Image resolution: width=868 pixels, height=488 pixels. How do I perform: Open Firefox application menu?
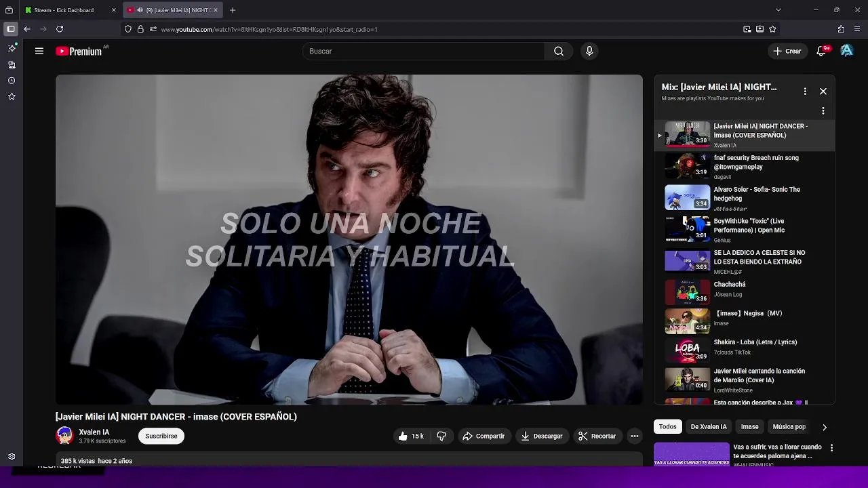(x=857, y=29)
